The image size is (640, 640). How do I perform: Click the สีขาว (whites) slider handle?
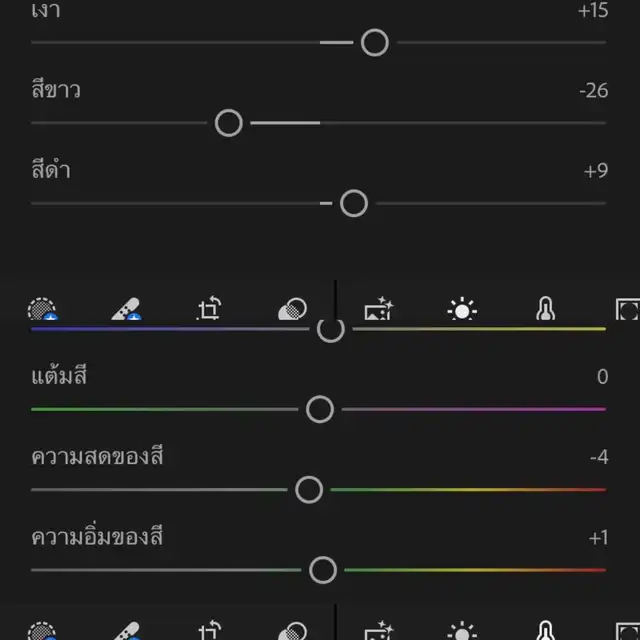229,123
